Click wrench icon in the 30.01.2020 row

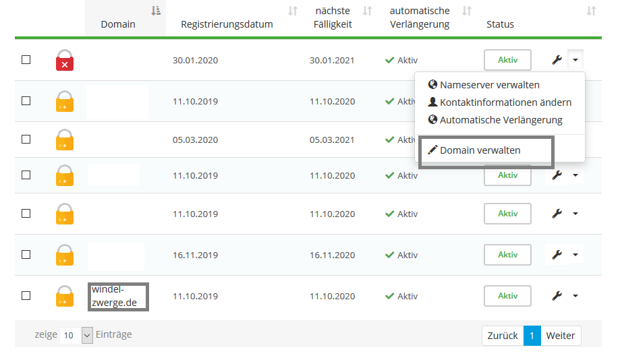tap(557, 60)
